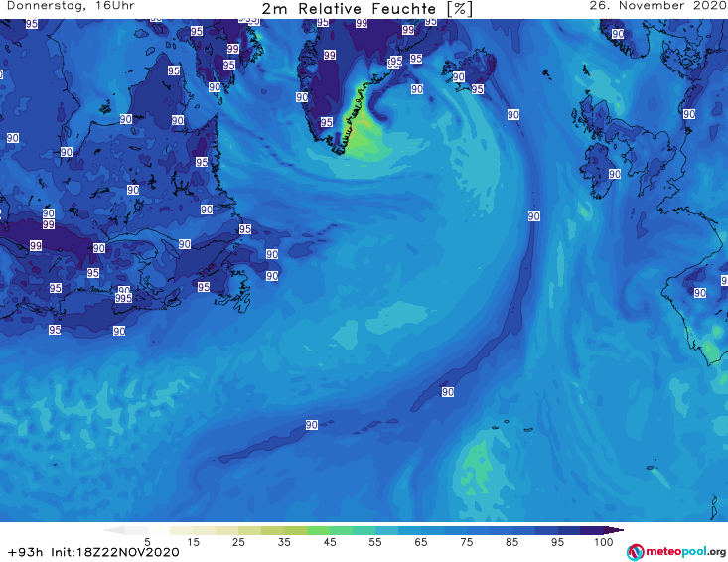
Task: Click legend value '75'
Action: point(466,542)
